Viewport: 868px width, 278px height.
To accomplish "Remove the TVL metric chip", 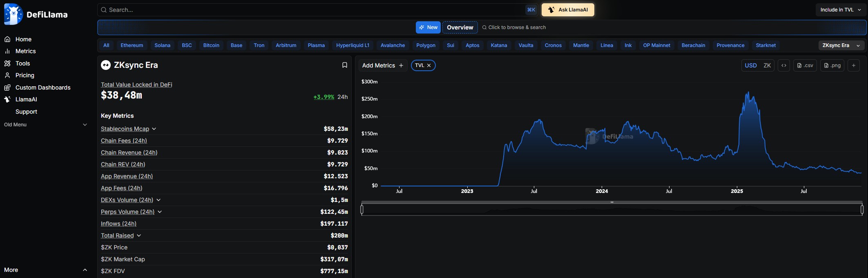I will coord(429,65).
